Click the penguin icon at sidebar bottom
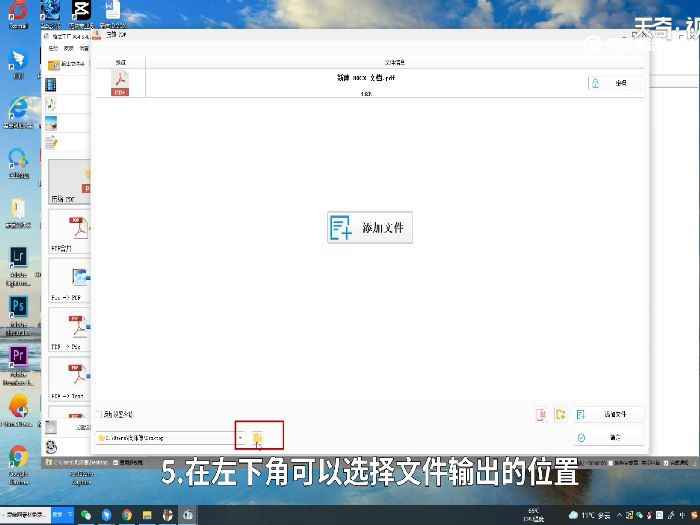This screenshot has height=525, width=700. 51,446
